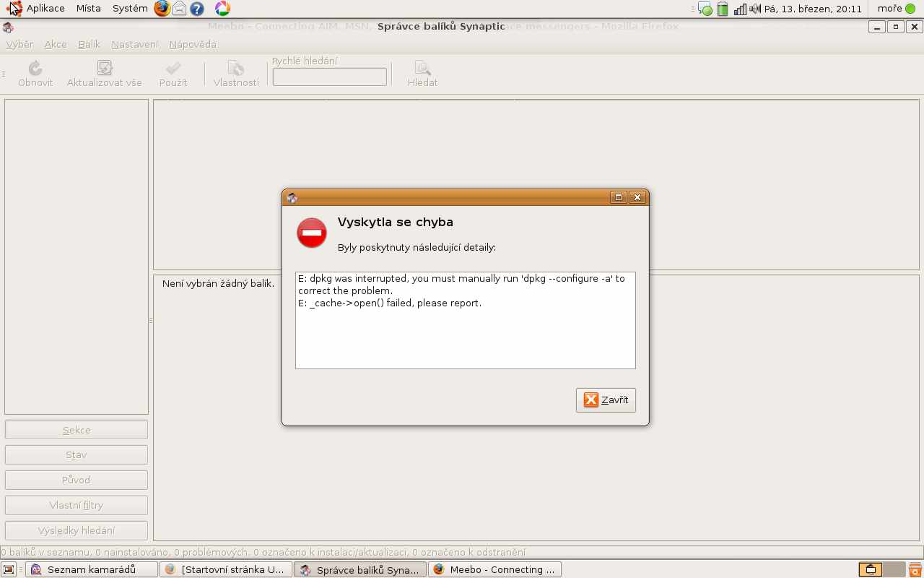Screen dimensions: 924x578
Task: Click the Sekce filter button
Action: [77, 430]
